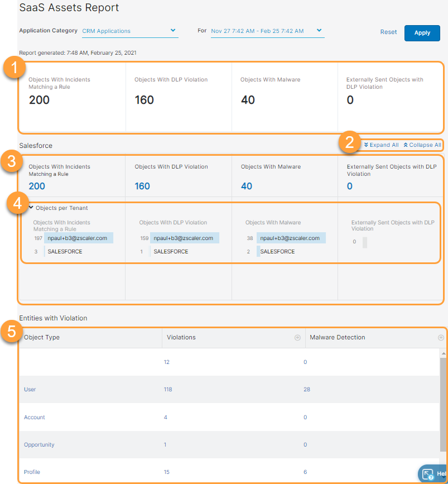The height and width of the screenshot is (484, 448).
Task: Open the 200 Objects With Incidents link
Action: 36,186
